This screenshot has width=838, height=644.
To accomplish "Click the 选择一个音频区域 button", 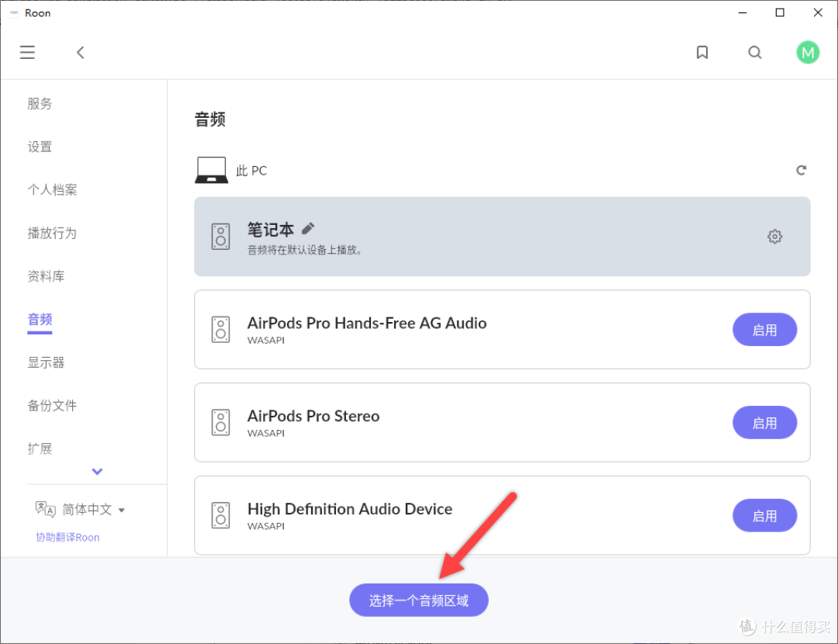I will pyautogui.click(x=419, y=601).
